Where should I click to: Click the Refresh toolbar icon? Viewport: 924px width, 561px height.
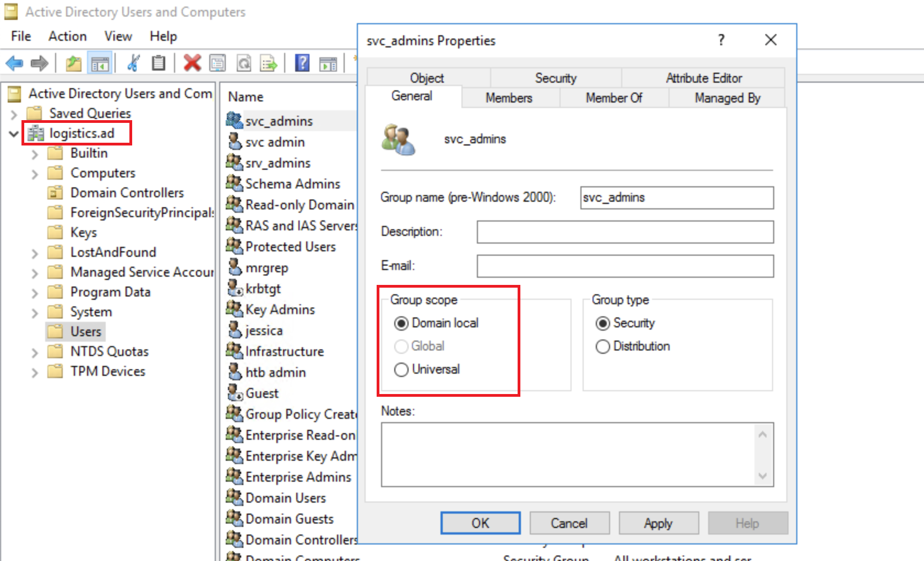[x=244, y=63]
